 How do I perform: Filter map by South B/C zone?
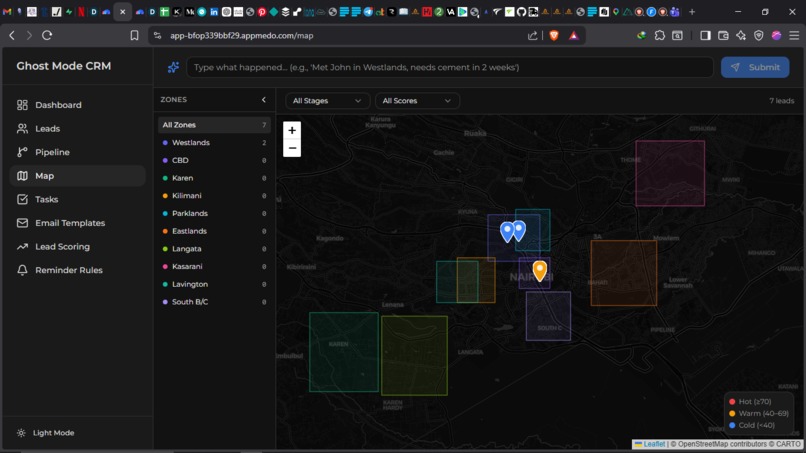(214, 302)
